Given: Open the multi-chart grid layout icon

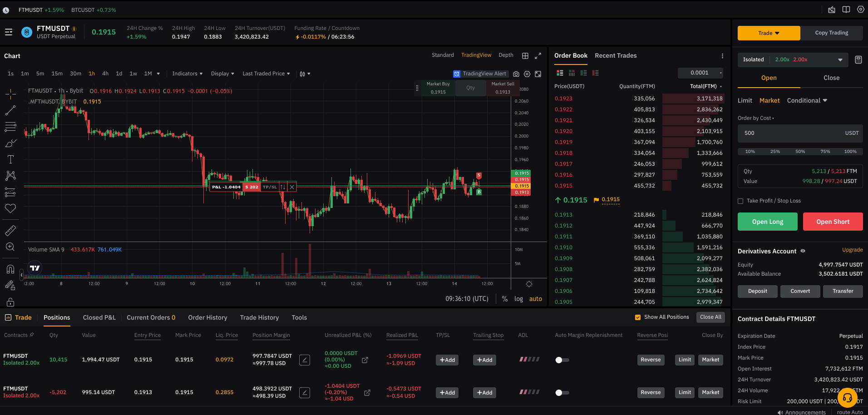Looking at the screenshot, I should 525,56.
